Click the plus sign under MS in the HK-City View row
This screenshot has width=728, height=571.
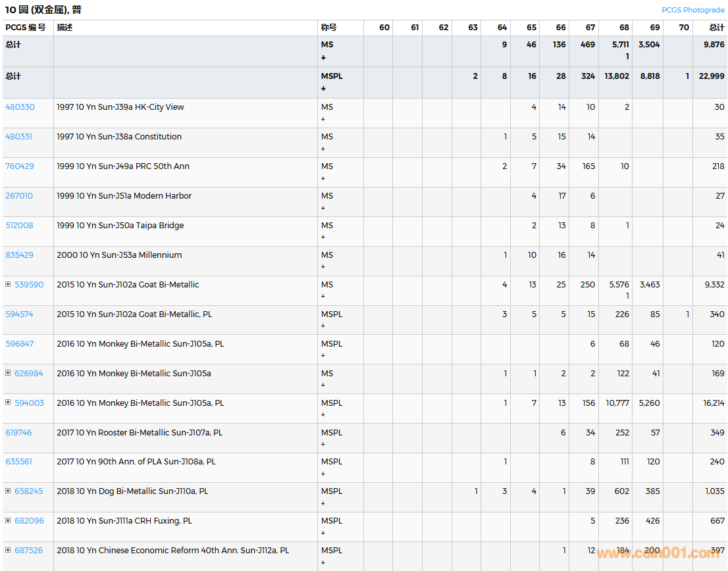[323, 119]
